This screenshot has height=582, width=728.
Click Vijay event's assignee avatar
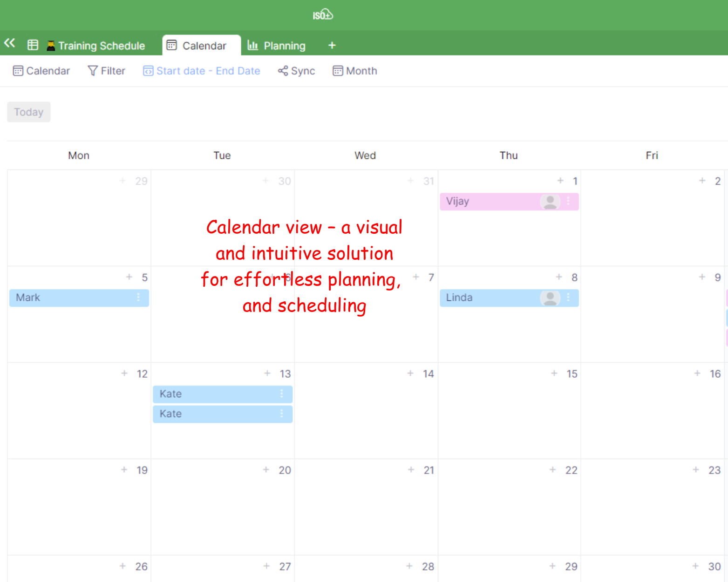550,202
